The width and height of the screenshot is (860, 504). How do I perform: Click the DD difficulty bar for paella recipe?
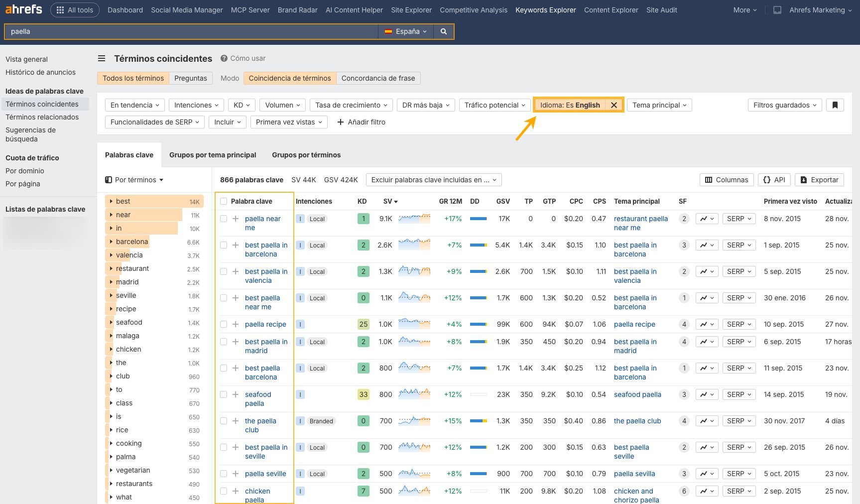pos(479,324)
